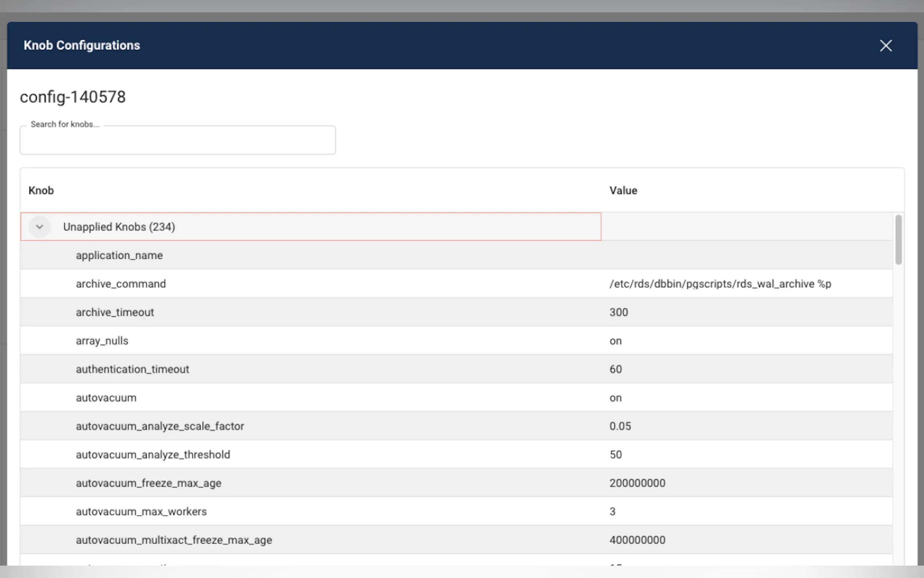Click the rds_wal_archive command value
This screenshot has width=924, height=578.
point(720,284)
